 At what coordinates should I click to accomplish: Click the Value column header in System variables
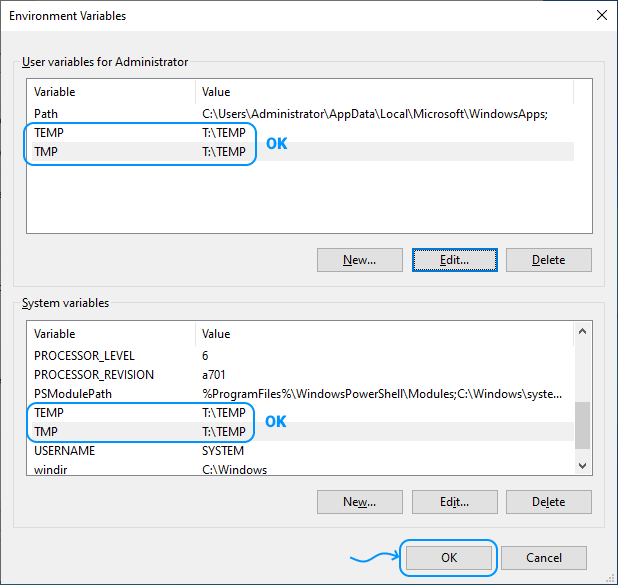[384, 334]
